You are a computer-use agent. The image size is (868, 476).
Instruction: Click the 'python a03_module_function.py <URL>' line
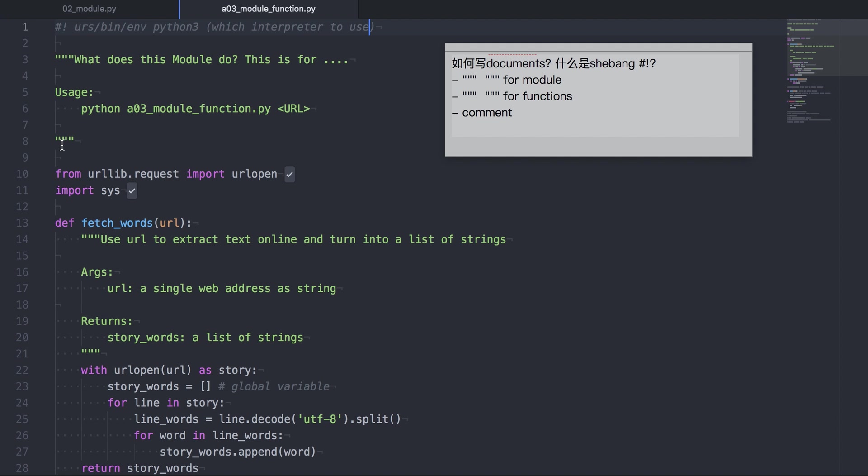point(195,109)
